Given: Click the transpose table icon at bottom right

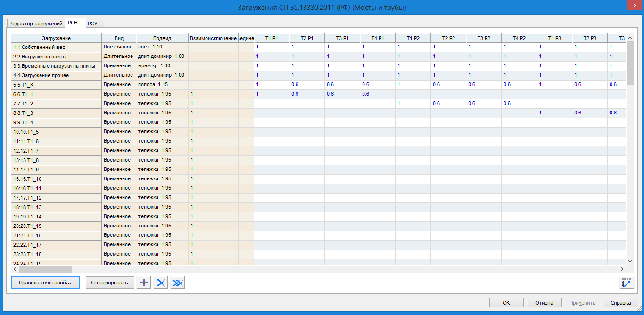Looking at the screenshot, I should pos(626,283).
